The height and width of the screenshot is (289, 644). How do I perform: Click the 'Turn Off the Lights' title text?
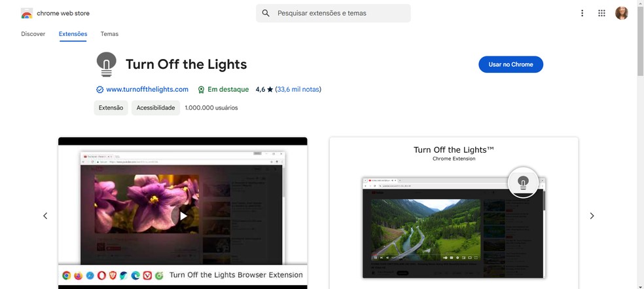click(187, 64)
